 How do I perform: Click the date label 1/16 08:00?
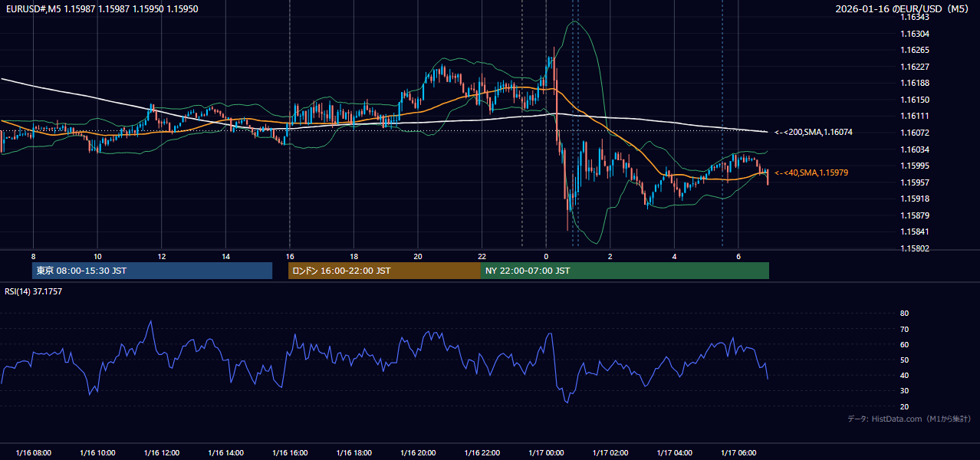coord(34,453)
